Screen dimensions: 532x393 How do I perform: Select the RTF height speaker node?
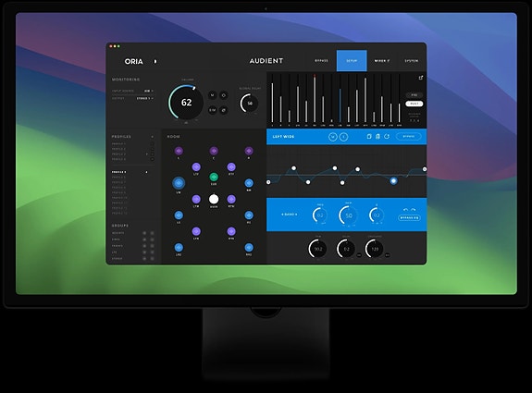pyautogui.click(x=231, y=166)
